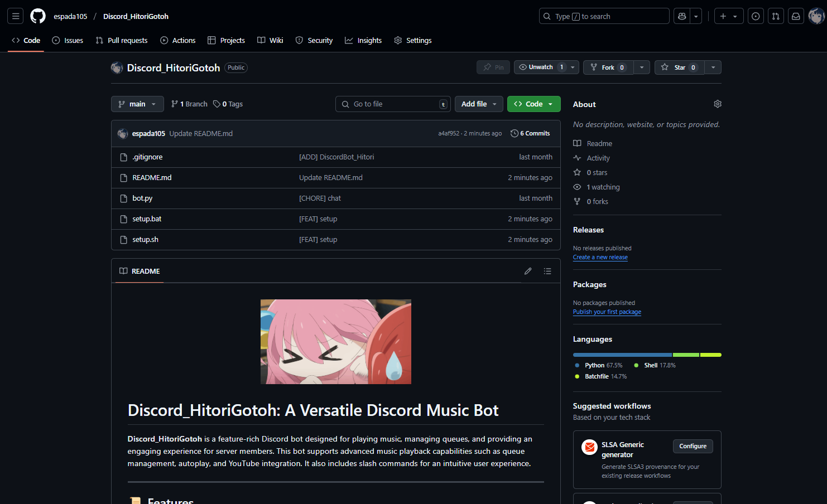Show README outline list icon
Image resolution: width=827 pixels, height=504 pixels.
point(547,271)
